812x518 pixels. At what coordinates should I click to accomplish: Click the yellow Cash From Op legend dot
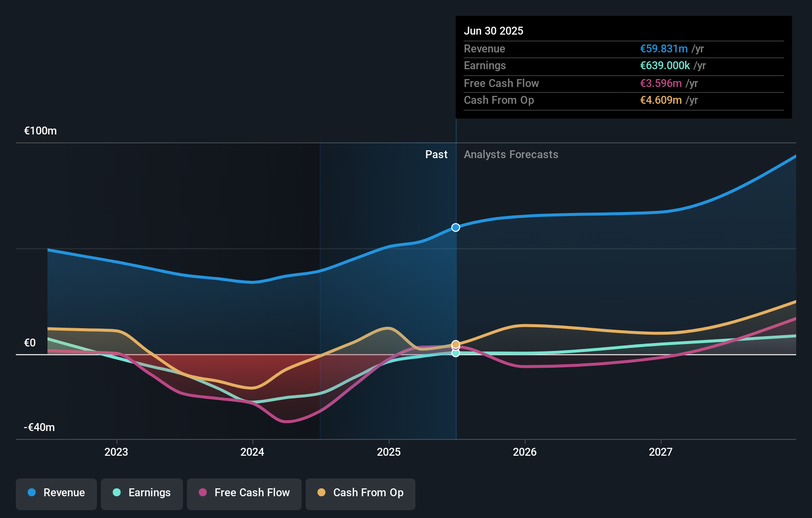click(321, 493)
